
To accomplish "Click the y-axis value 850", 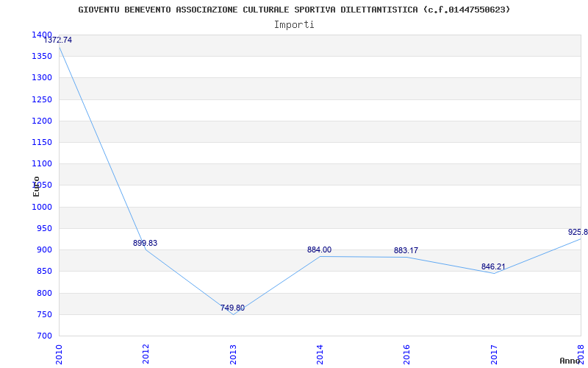I will (44, 271).
